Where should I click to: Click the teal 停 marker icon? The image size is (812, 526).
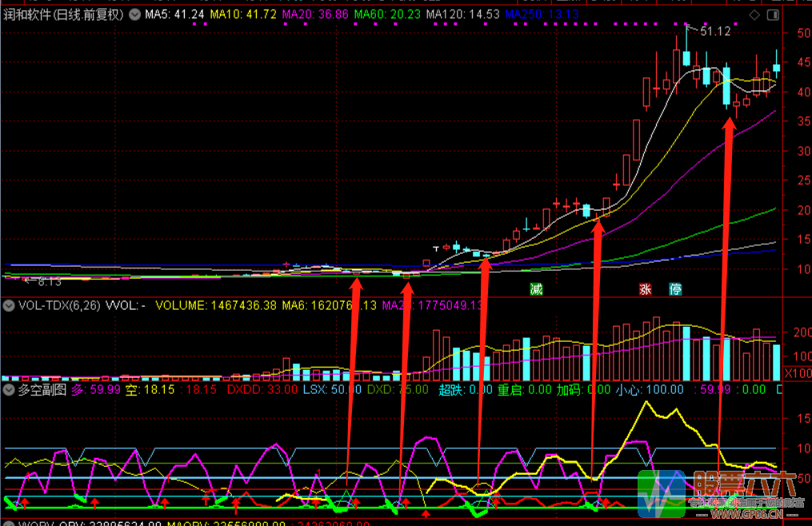point(675,289)
